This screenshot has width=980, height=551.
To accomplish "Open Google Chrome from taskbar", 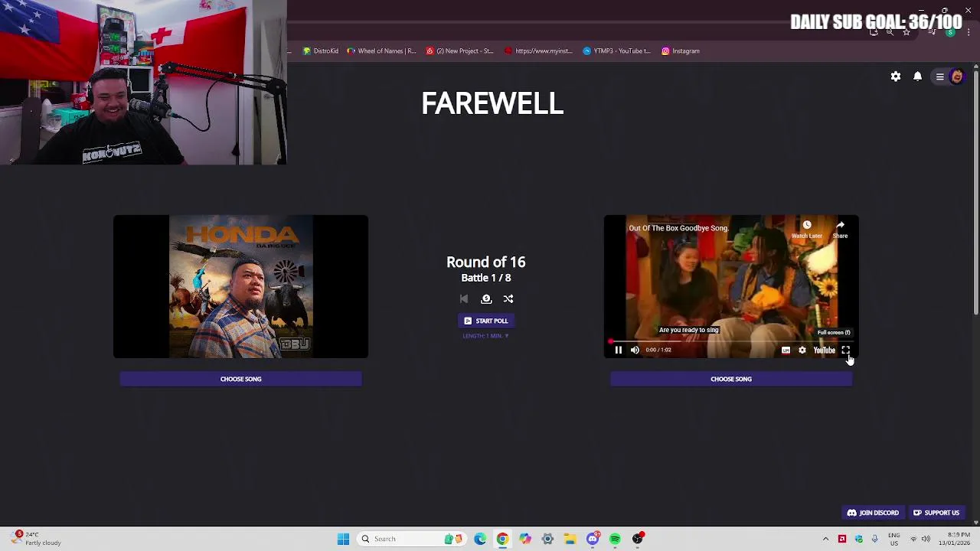I will [502, 539].
